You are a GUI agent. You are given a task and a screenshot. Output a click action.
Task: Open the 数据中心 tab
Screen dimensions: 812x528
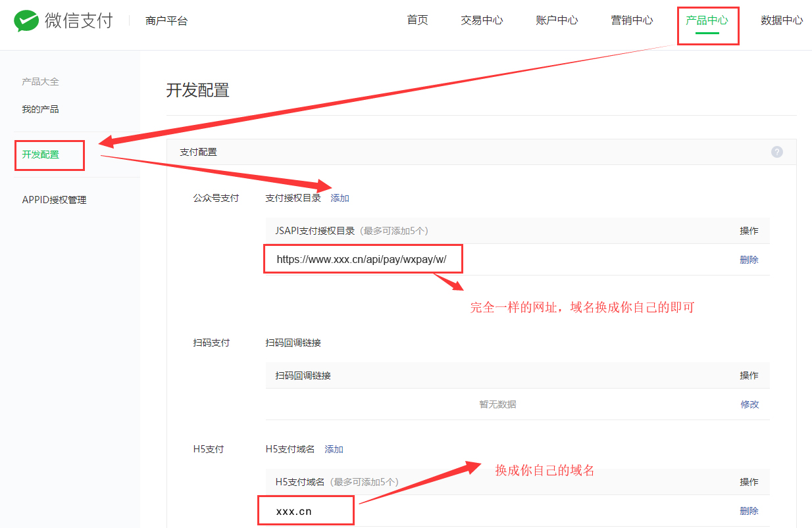[782, 20]
